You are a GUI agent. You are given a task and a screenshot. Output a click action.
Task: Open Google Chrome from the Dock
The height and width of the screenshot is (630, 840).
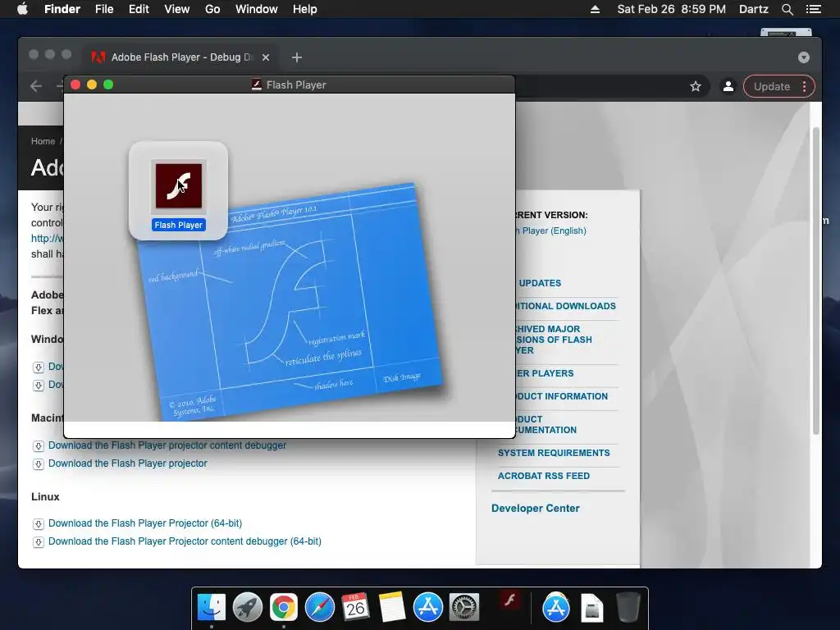[283, 608]
